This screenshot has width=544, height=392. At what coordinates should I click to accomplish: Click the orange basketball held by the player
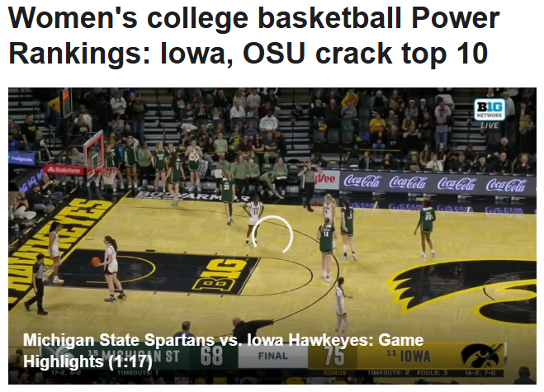[96, 262]
